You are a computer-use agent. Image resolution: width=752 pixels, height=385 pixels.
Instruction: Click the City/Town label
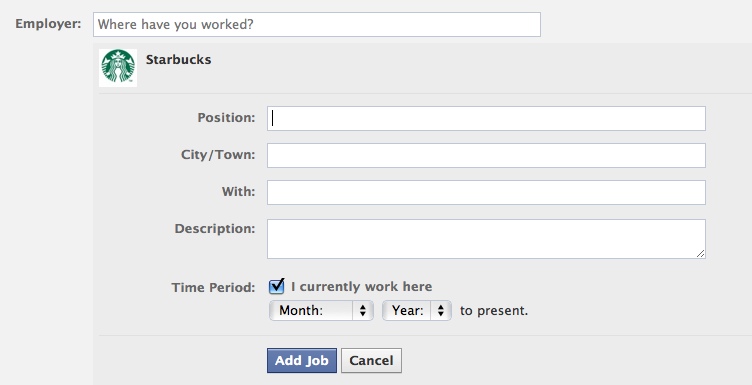(218, 155)
